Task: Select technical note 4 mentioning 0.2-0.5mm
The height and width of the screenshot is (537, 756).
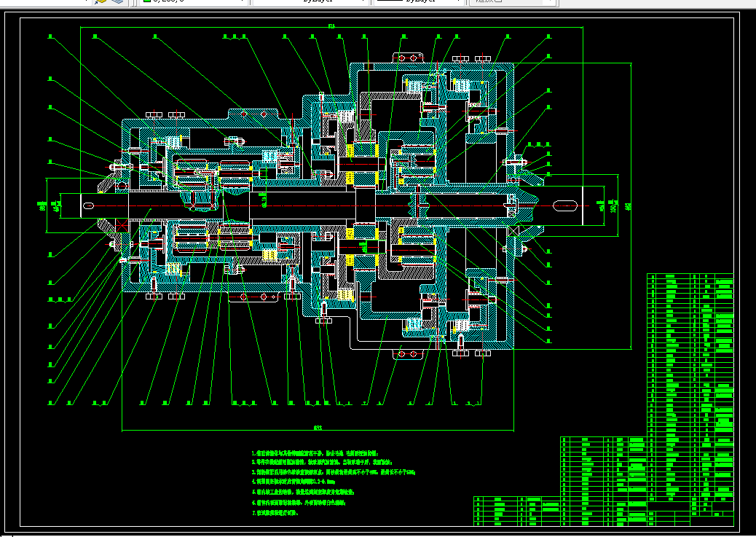Action: pyautogui.click(x=293, y=482)
